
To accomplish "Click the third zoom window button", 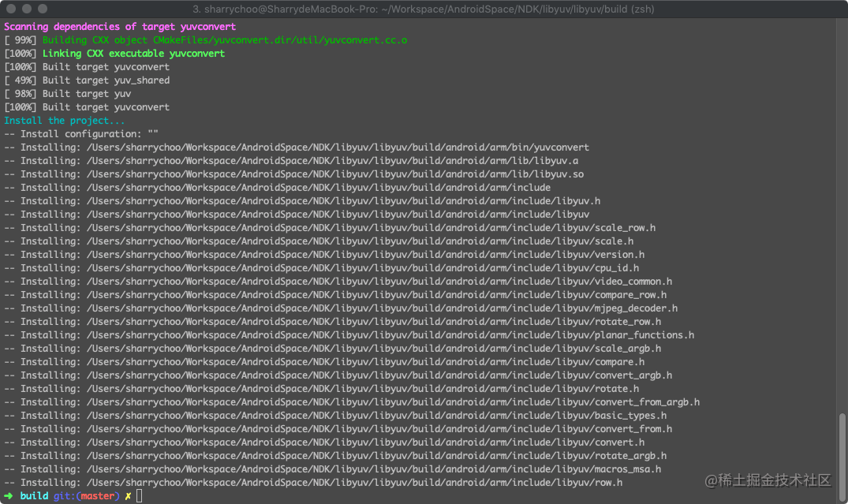I will [42, 9].
